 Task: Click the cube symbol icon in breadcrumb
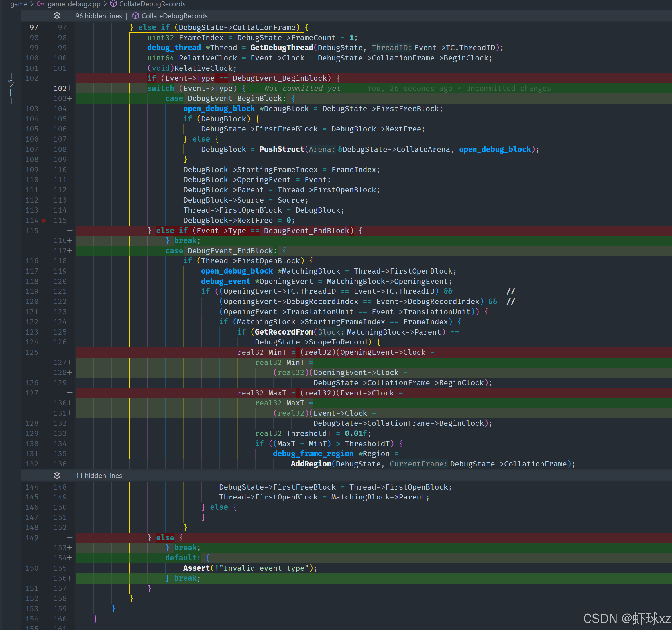click(114, 4)
